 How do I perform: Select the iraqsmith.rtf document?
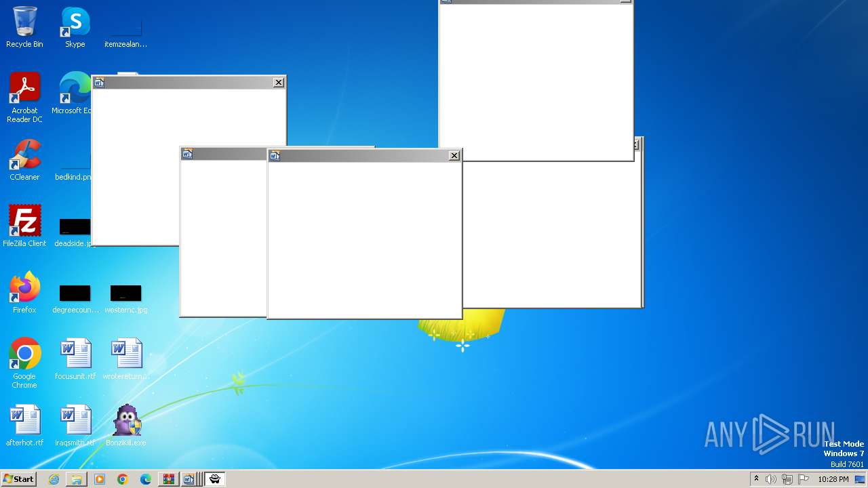click(75, 426)
